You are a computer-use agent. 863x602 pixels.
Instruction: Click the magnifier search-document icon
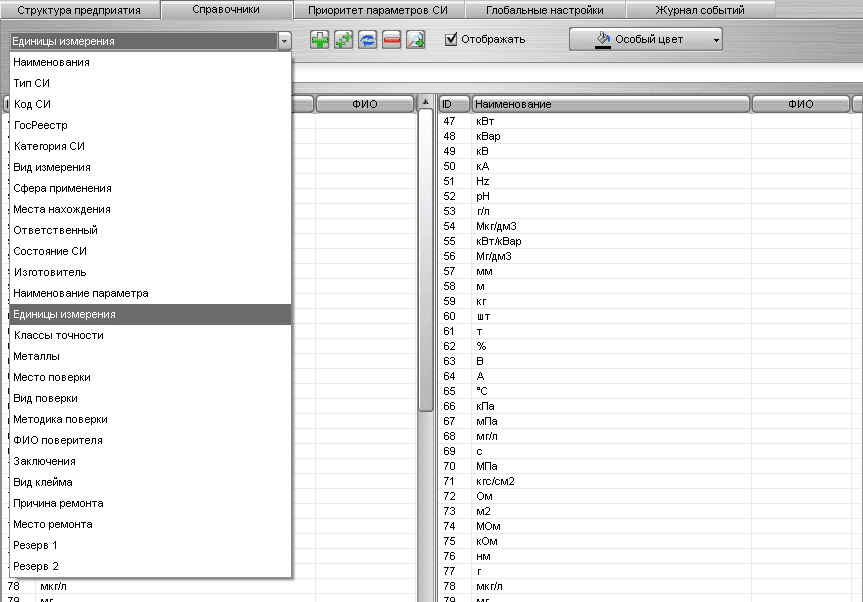coord(416,40)
